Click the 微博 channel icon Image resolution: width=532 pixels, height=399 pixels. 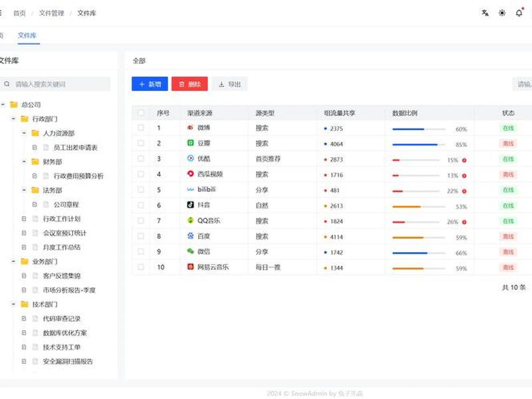(190, 128)
